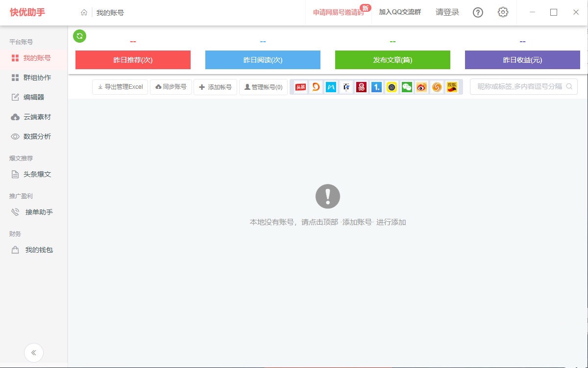Viewport: 588px width, 368px height.
Task: Click the 添加帐号 button
Action: pyautogui.click(x=215, y=87)
